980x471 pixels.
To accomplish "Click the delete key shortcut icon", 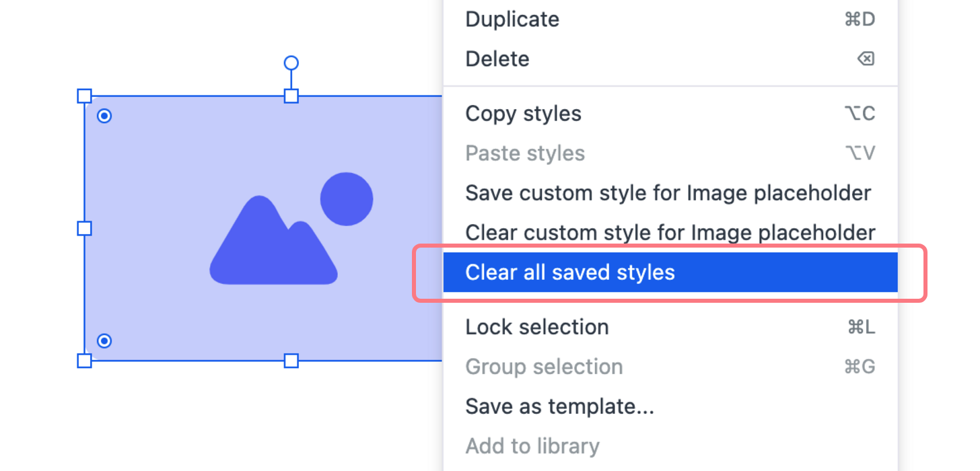I will pos(866,59).
